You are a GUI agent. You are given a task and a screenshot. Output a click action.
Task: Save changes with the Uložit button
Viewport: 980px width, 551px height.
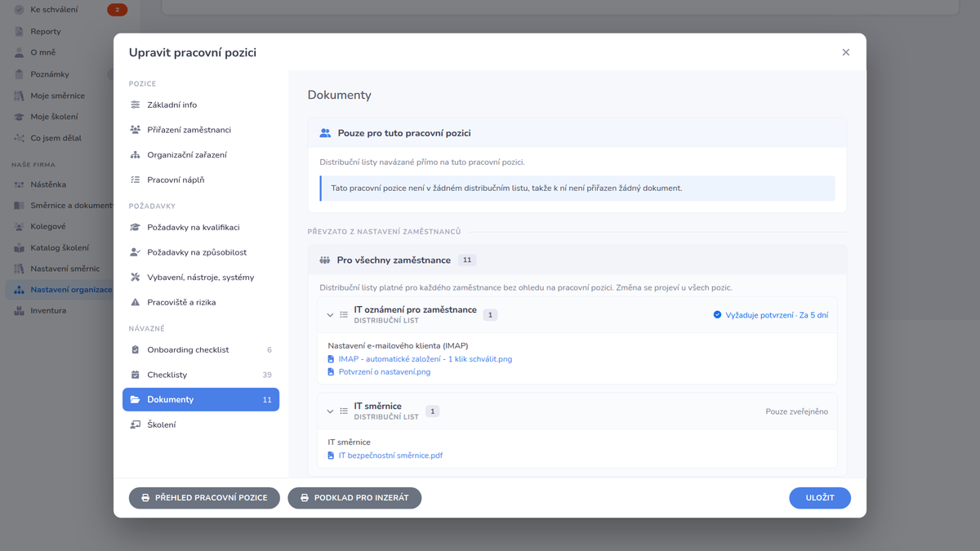click(820, 498)
